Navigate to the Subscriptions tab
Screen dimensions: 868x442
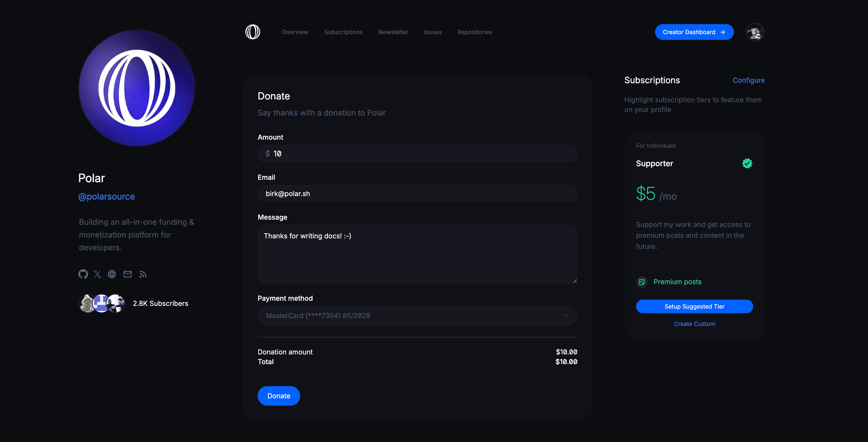pyautogui.click(x=343, y=31)
